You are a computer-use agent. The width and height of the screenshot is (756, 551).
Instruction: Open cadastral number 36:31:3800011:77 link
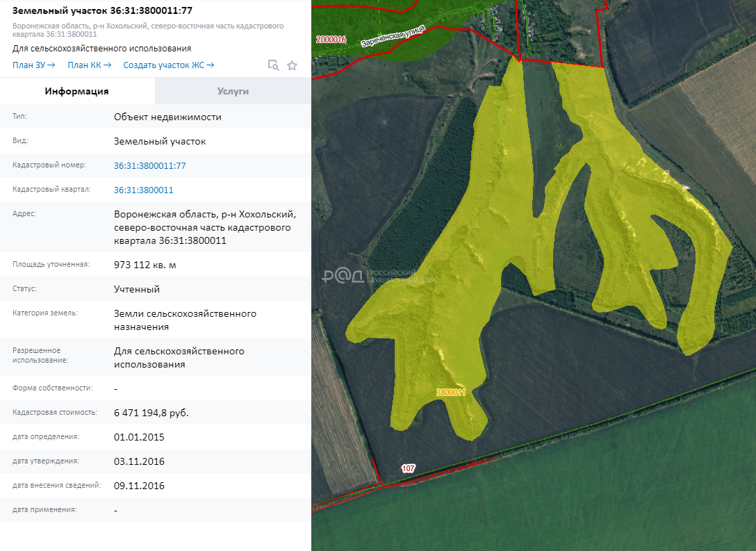(x=149, y=165)
